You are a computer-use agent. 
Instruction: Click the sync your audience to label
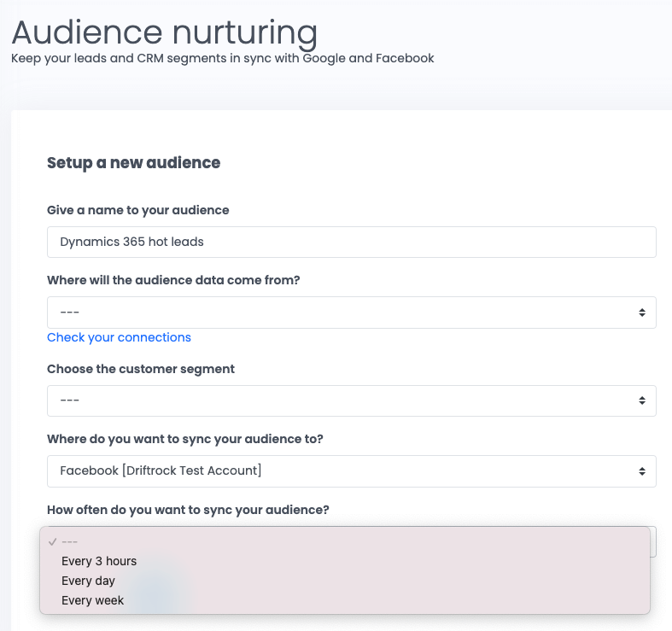tap(185, 439)
